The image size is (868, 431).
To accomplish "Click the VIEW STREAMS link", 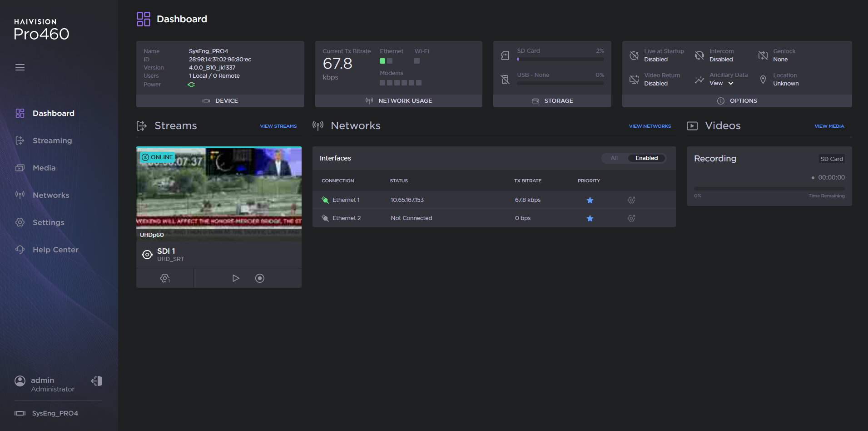I will coord(278,126).
